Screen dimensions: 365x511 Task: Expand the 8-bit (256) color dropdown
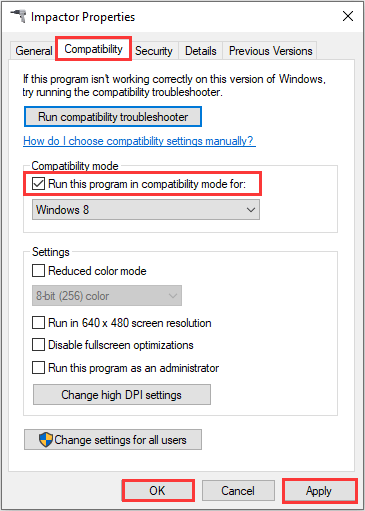(107, 295)
